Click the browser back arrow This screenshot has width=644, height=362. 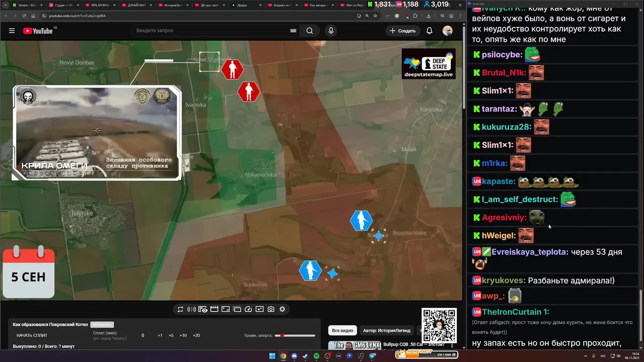click(x=6, y=16)
